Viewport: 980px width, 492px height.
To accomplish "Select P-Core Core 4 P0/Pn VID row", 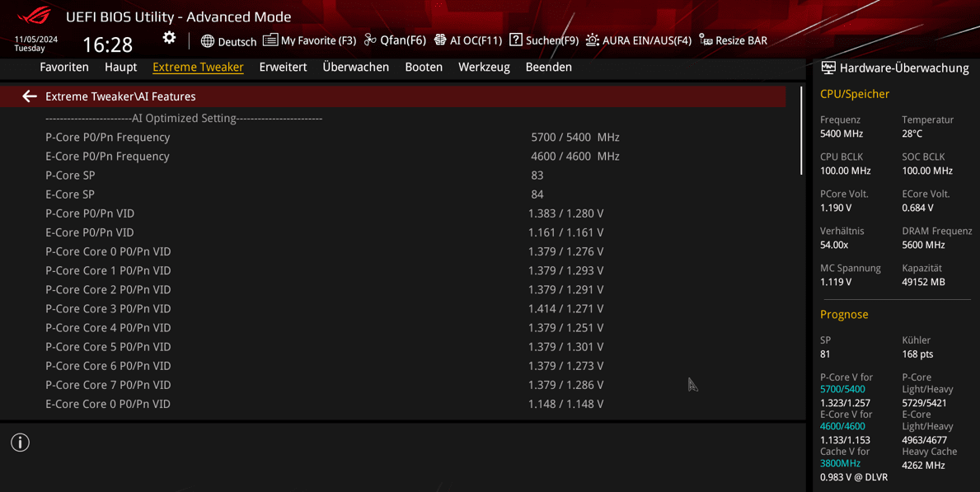I will pos(392,327).
